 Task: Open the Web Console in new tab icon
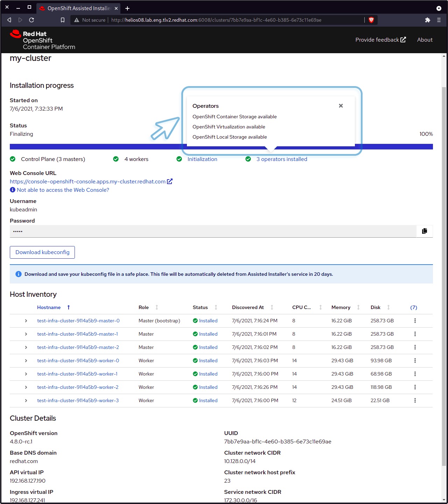(170, 181)
